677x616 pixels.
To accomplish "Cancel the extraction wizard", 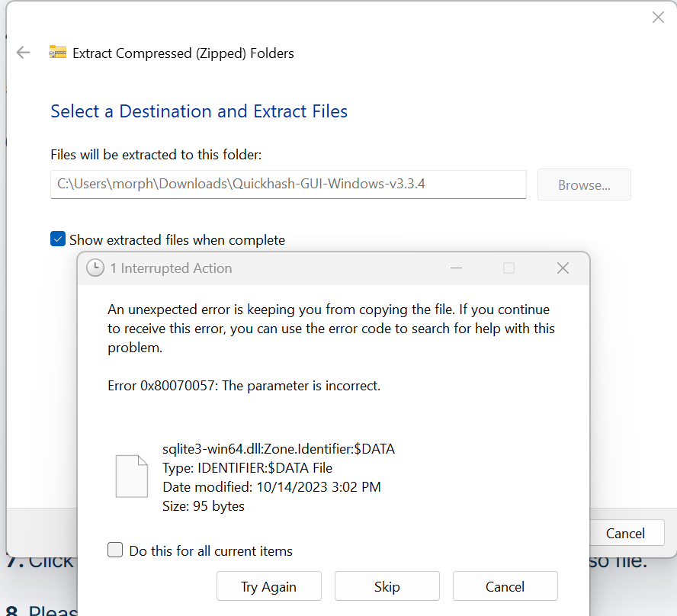I will [x=625, y=533].
